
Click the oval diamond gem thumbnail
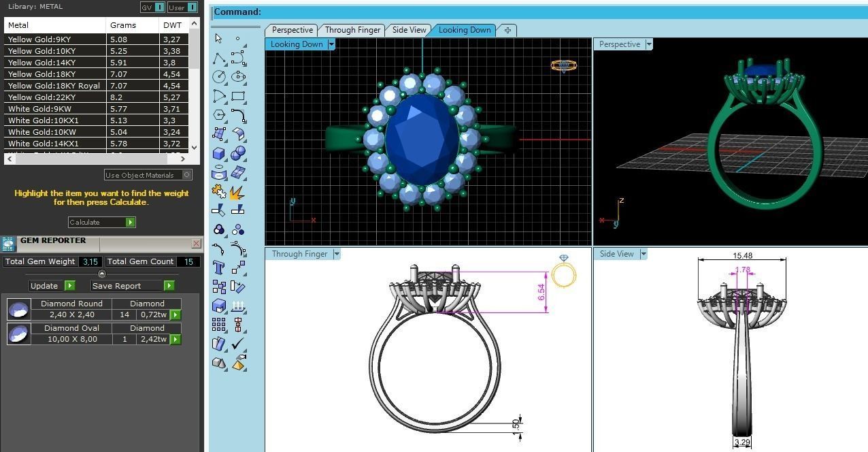point(18,334)
